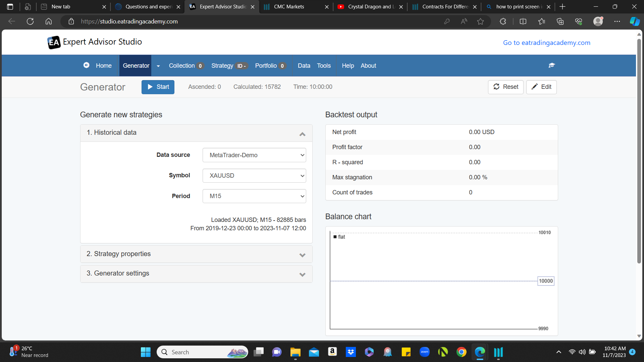Screen dimensions: 644x362
Task: Open the Tools menu item
Action: [x=324, y=66]
